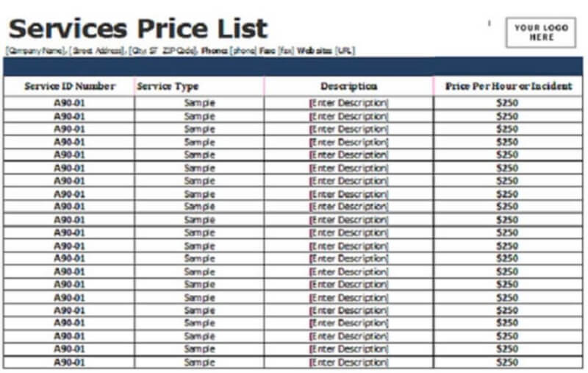588x373 pixels.
Task: Click the [fax] placeholder after Fax
Action: point(286,51)
